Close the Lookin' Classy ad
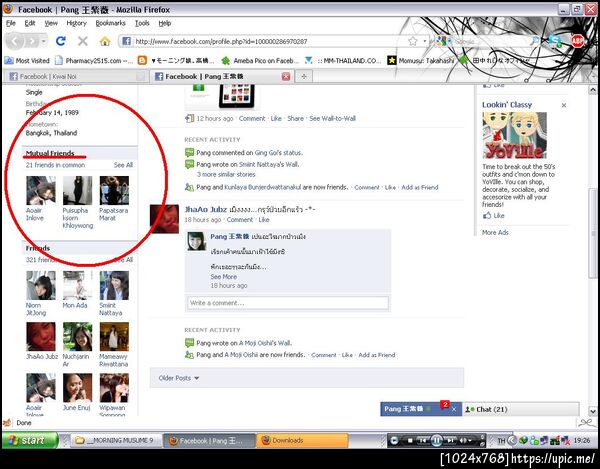This screenshot has height=469, width=600. pos(564,105)
